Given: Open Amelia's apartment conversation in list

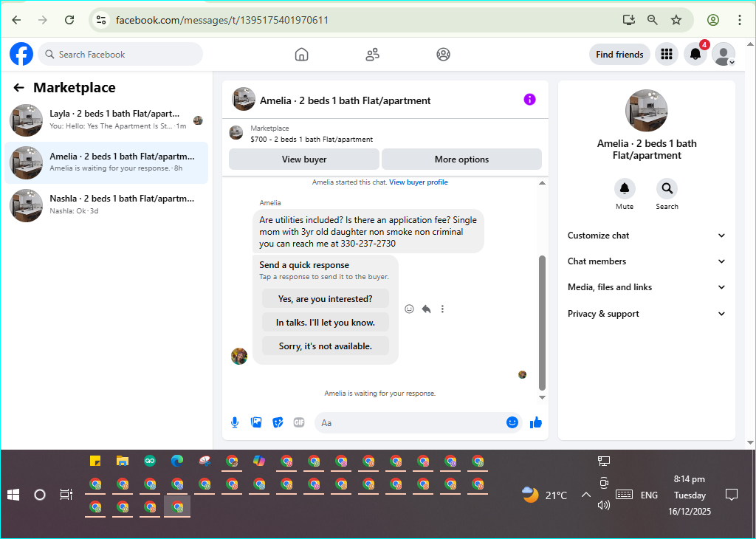Looking at the screenshot, I should point(106,162).
